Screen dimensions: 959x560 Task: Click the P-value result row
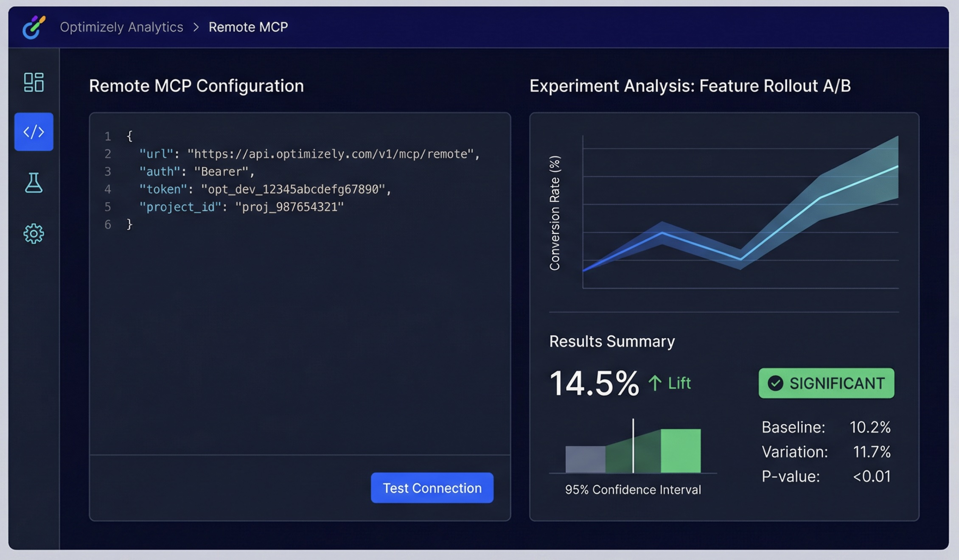point(826,476)
